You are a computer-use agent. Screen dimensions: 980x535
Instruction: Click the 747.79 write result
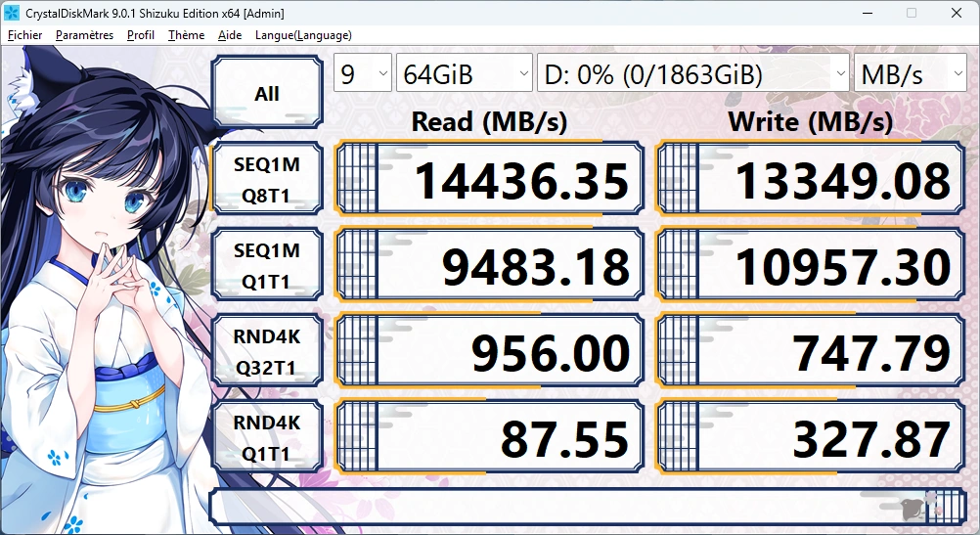tap(810, 351)
